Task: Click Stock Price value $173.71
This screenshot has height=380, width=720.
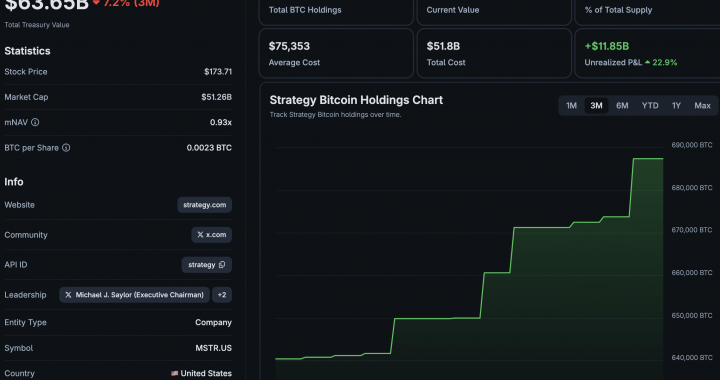Action: pyautogui.click(x=218, y=72)
